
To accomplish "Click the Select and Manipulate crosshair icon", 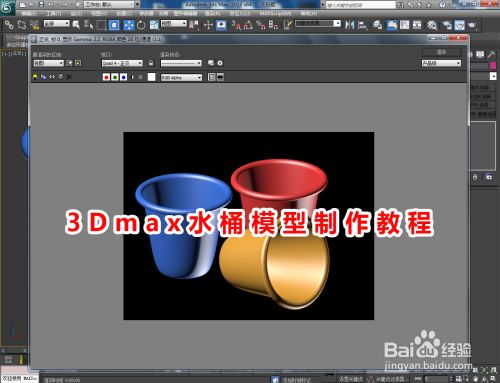I will (208, 25).
